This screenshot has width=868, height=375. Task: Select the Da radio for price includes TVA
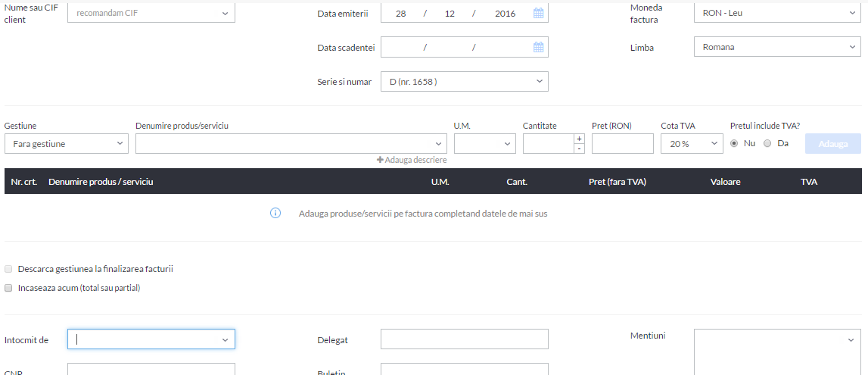coord(767,143)
